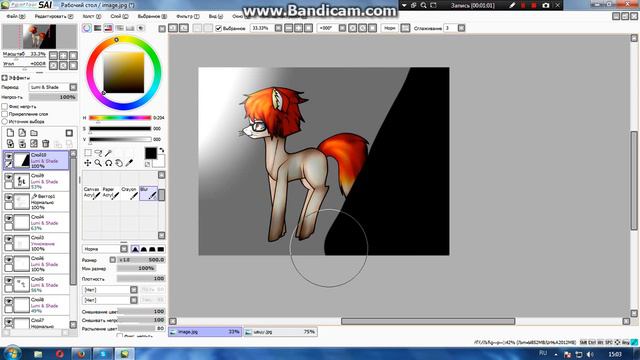Open the second [Нет] brush texture dropdown

(110, 300)
